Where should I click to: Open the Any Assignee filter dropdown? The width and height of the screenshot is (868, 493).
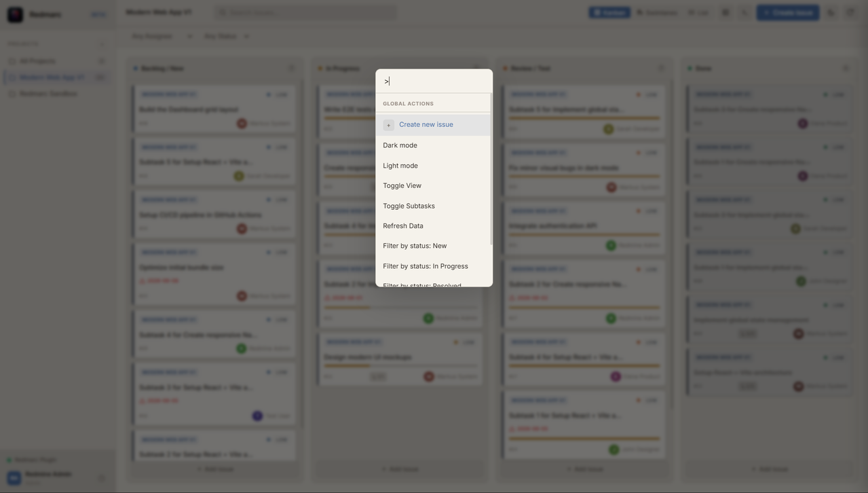pos(162,37)
